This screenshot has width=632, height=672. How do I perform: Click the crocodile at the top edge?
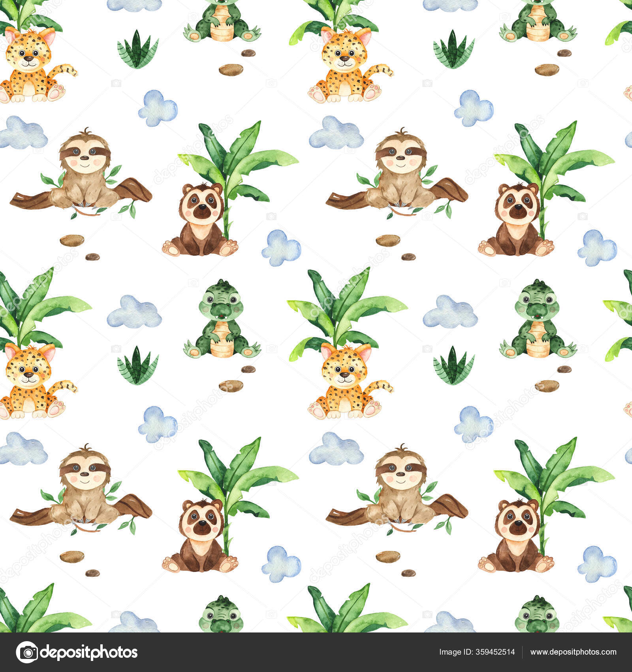click(x=219, y=20)
